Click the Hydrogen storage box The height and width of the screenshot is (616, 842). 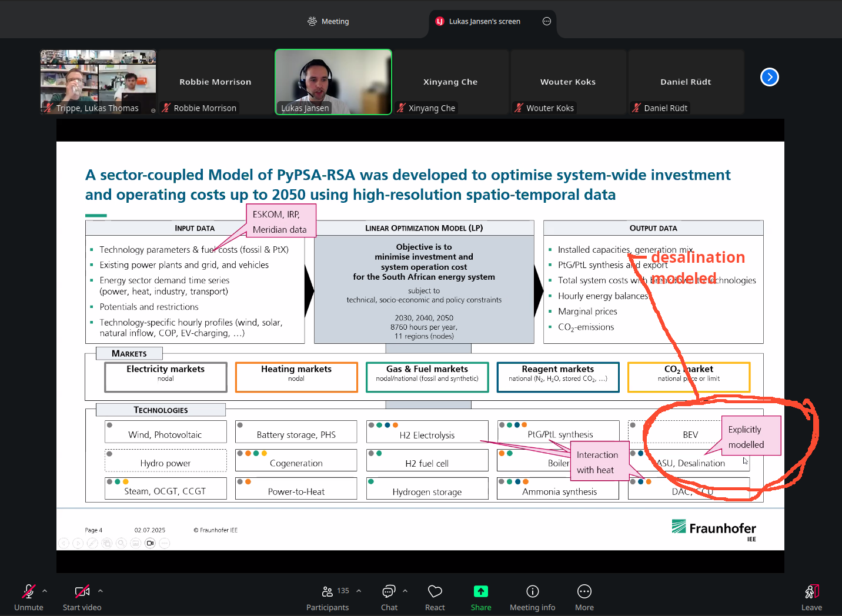pyautogui.click(x=427, y=488)
